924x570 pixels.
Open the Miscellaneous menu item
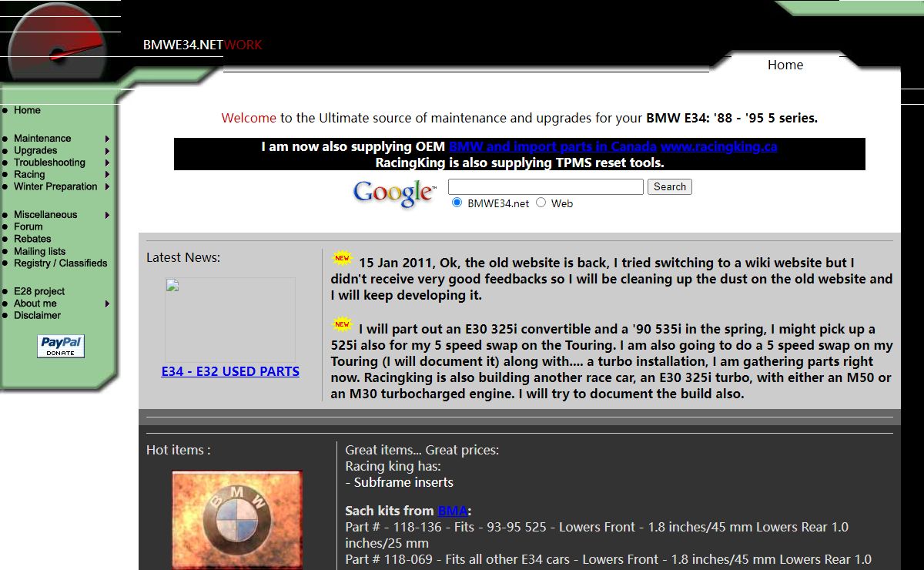(x=45, y=215)
